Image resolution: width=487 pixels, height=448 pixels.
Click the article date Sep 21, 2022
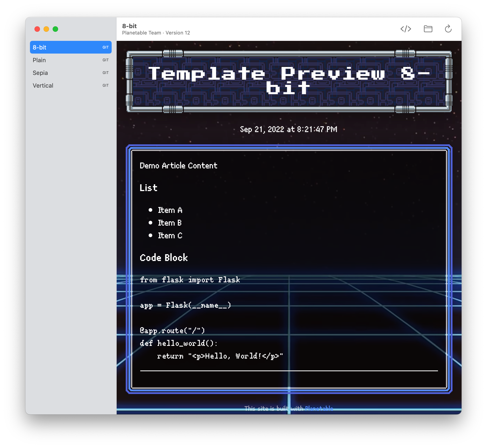[288, 129]
